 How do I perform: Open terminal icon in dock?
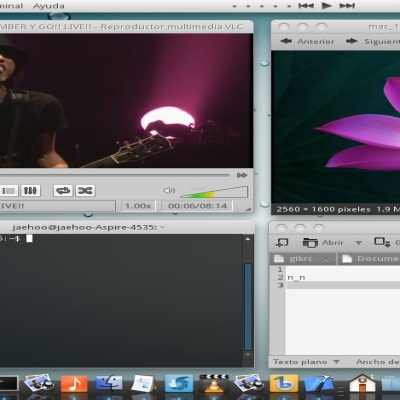click(x=9, y=383)
